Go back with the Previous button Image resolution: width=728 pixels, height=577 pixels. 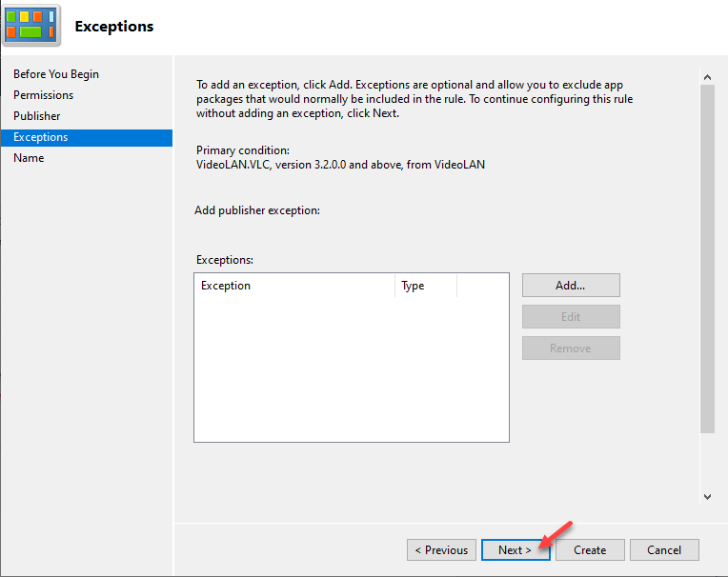click(441, 550)
